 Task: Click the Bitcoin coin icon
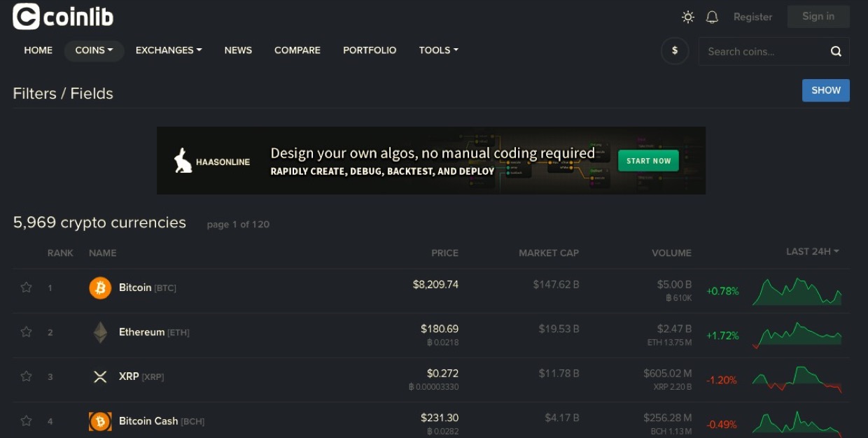pyautogui.click(x=100, y=288)
